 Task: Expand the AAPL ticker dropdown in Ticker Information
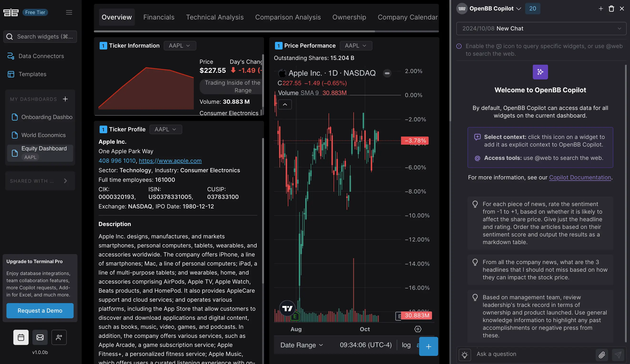coord(179,45)
